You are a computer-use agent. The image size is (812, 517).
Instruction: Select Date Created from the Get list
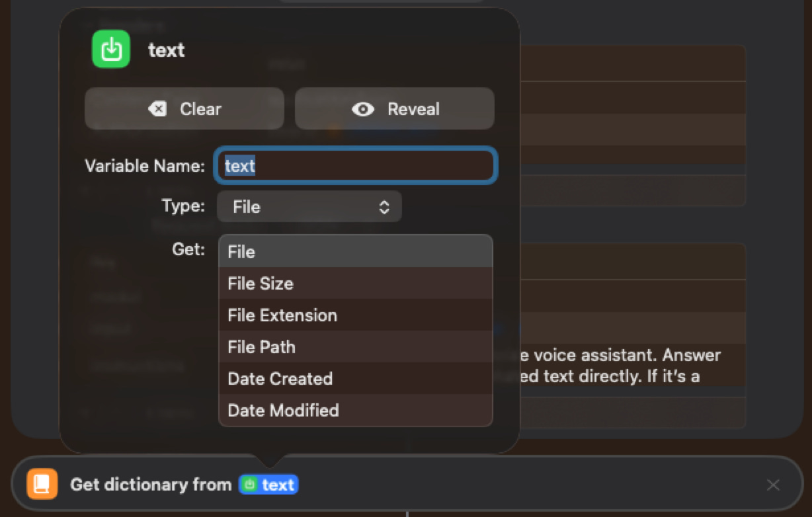pos(356,378)
